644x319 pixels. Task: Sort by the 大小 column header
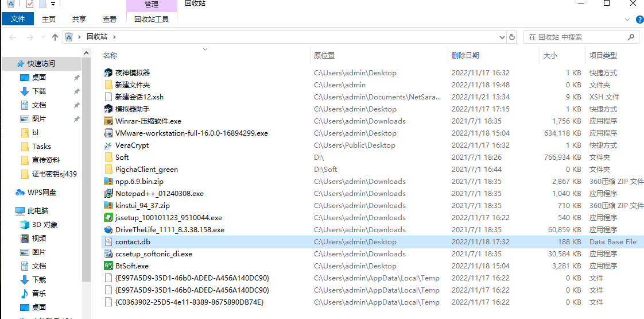pyautogui.click(x=549, y=56)
